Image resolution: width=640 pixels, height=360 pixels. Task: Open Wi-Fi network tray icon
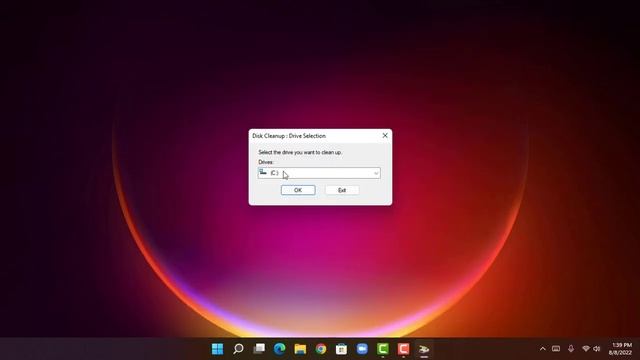586,349
